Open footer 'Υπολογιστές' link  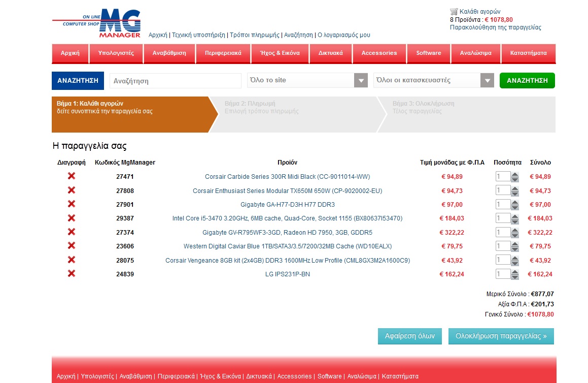97,376
